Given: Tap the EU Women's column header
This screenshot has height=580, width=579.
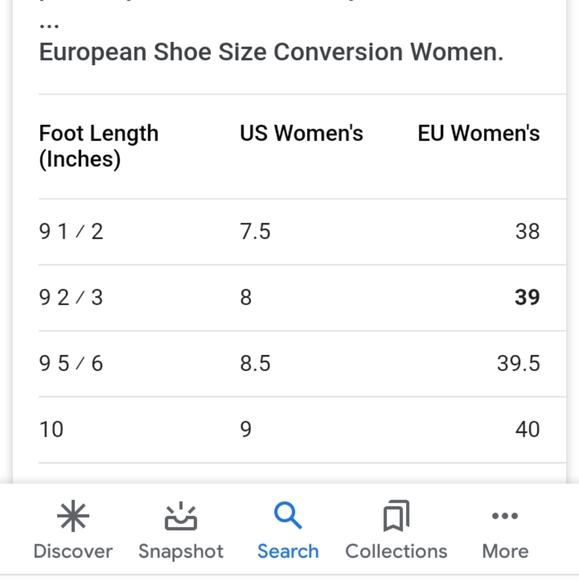Looking at the screenshot, I should [x=479, y=133].
